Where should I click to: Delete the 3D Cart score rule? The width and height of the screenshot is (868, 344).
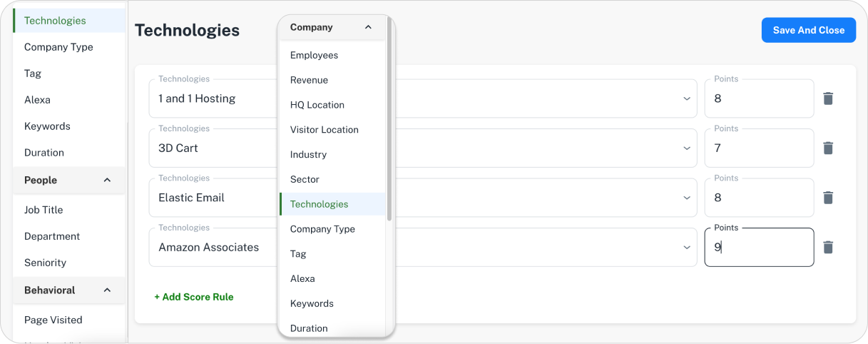coord(827,148)
